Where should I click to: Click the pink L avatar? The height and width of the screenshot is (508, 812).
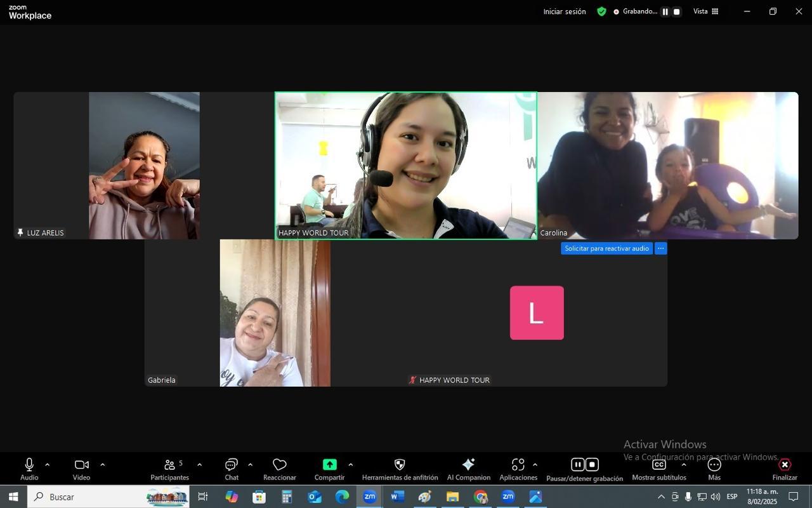click(x=537, y=312)
